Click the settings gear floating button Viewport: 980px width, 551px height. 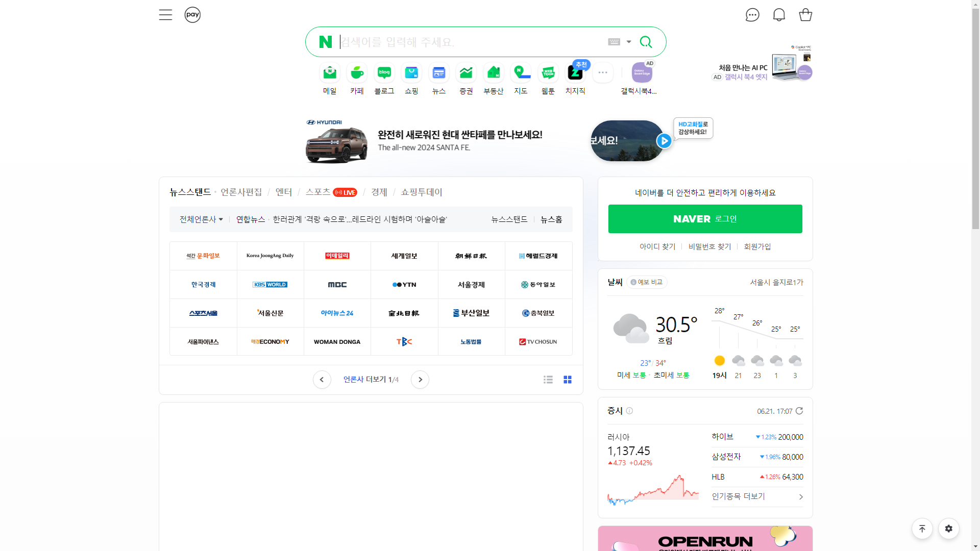tap(948, 529)
